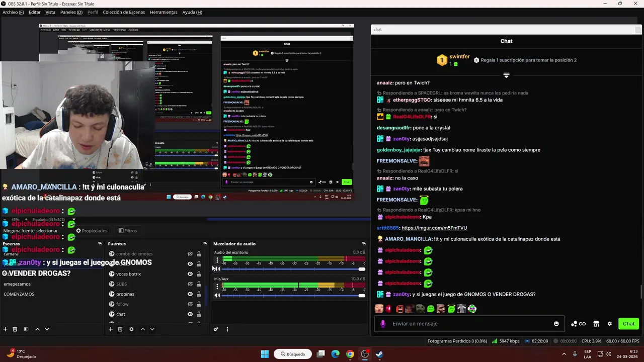Hide the propinas source
This screenshot has width=644, height=362.
tap(190, 294)
